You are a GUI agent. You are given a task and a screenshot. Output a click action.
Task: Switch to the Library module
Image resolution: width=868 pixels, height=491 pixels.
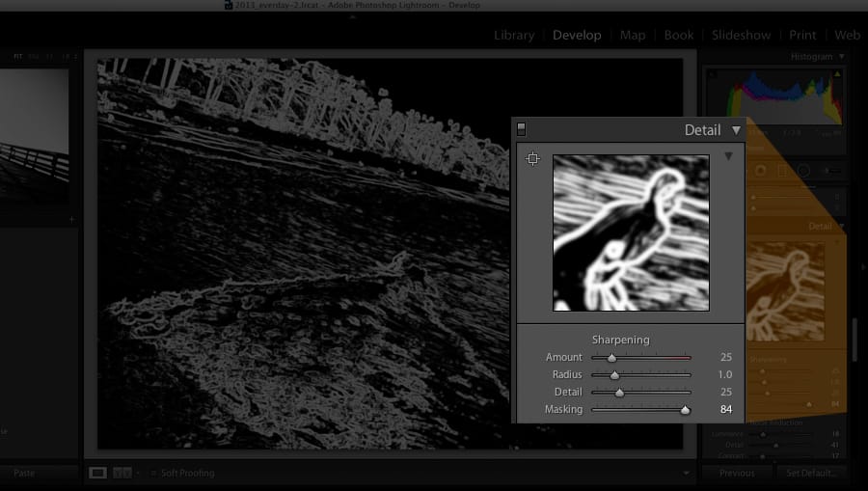tap(513, 35)
